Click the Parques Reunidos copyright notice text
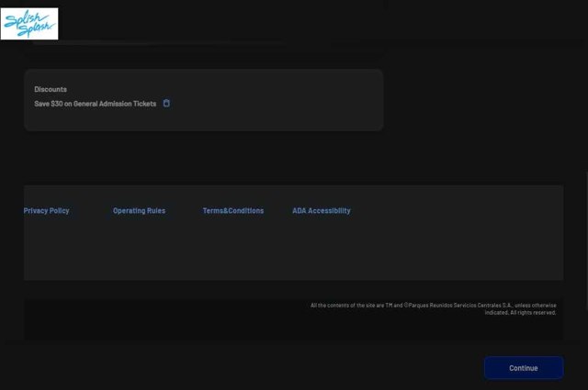588x390 pixels. pyautogui.click(x=434, y=308)
